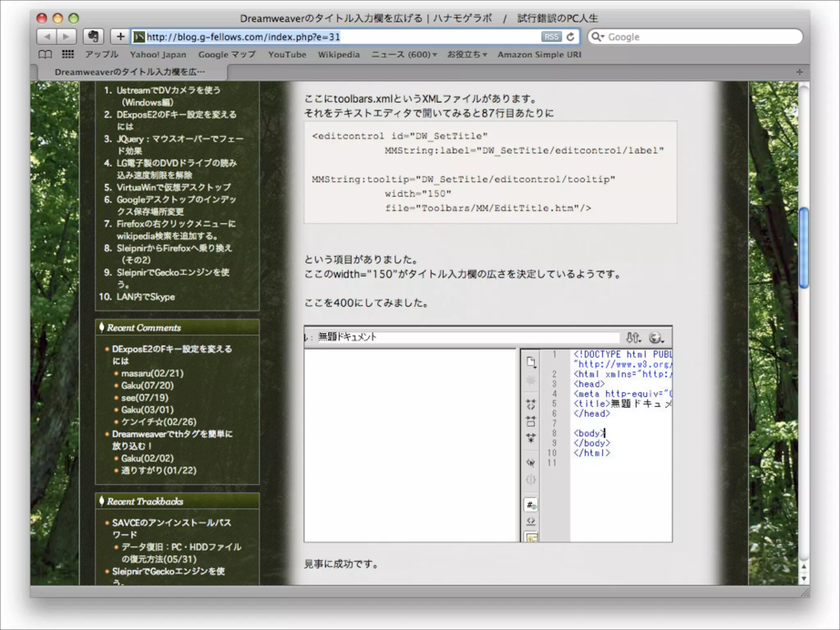Click the vertical scrollbar thumb

[803, 248]
